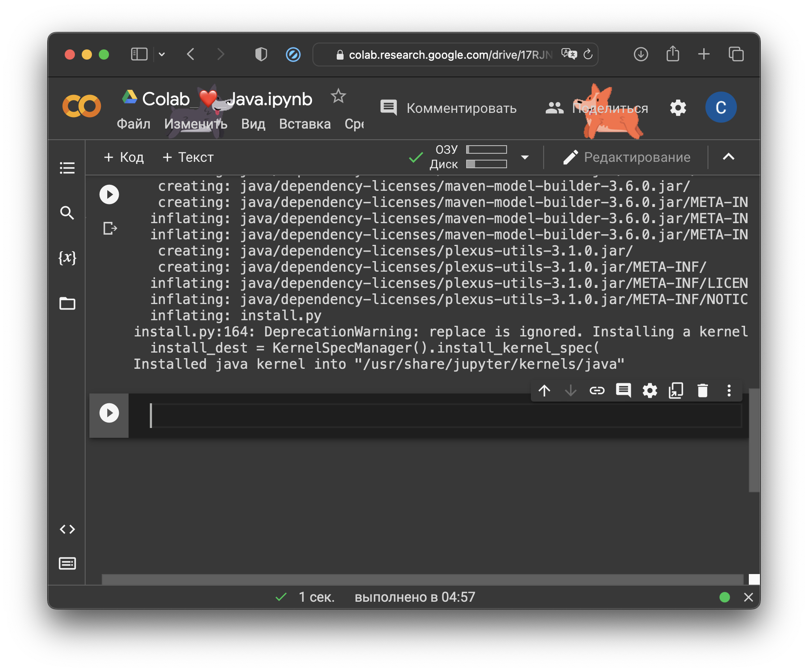Viewport: 808px width, 672px height.
Task: Copy link to the cell
Action: pyautogui.click(x=597, y=391)
